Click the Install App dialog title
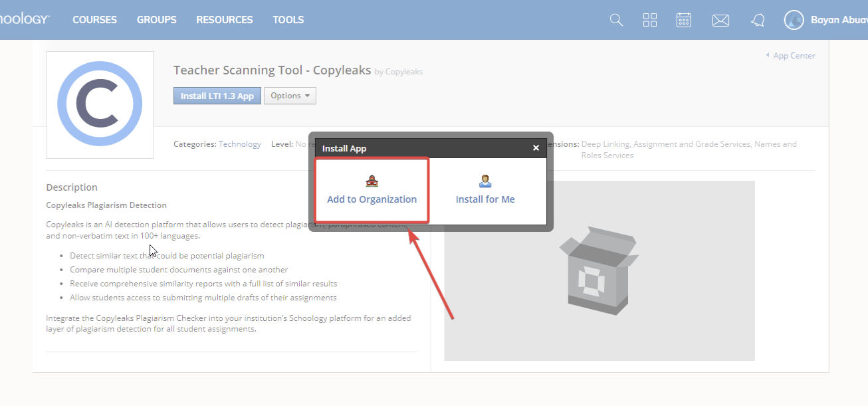The height and width of the screenshot is (406, 868). [x=344, y=148]
